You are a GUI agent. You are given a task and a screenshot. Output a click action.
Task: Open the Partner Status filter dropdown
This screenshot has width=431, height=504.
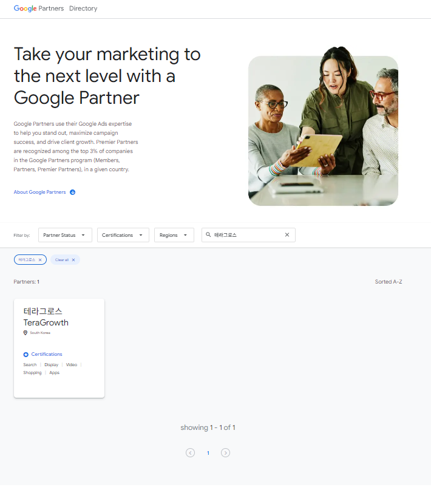pos(65,235)
